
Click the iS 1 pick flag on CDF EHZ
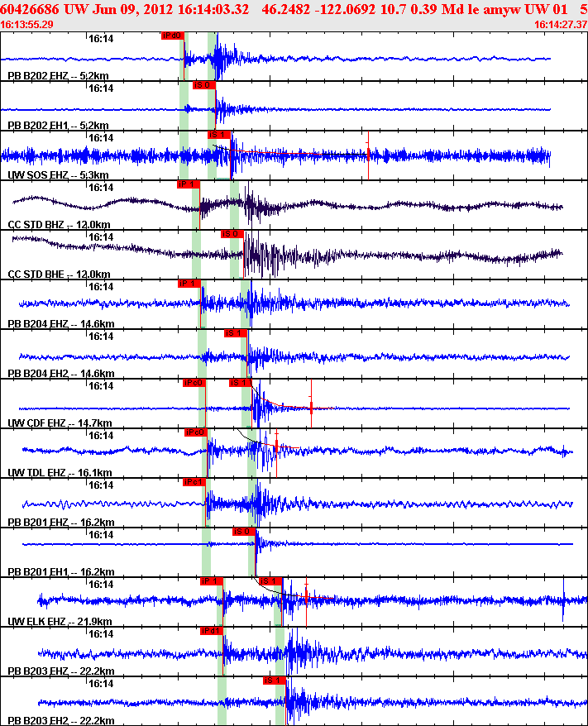point(240,383)
